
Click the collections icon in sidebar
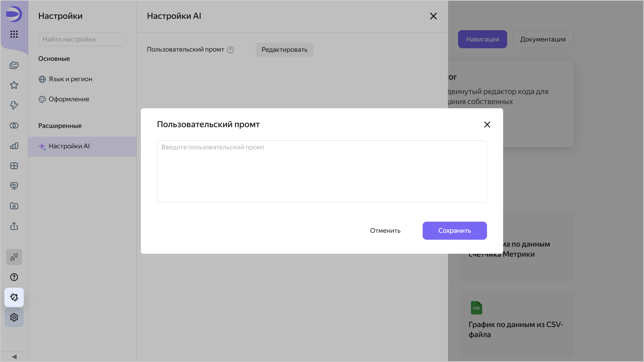pos(14,65)
